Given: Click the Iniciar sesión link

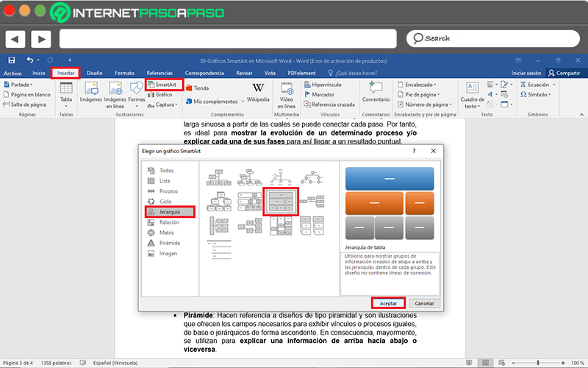Looking at the screenshot, I should click(526, 73).
